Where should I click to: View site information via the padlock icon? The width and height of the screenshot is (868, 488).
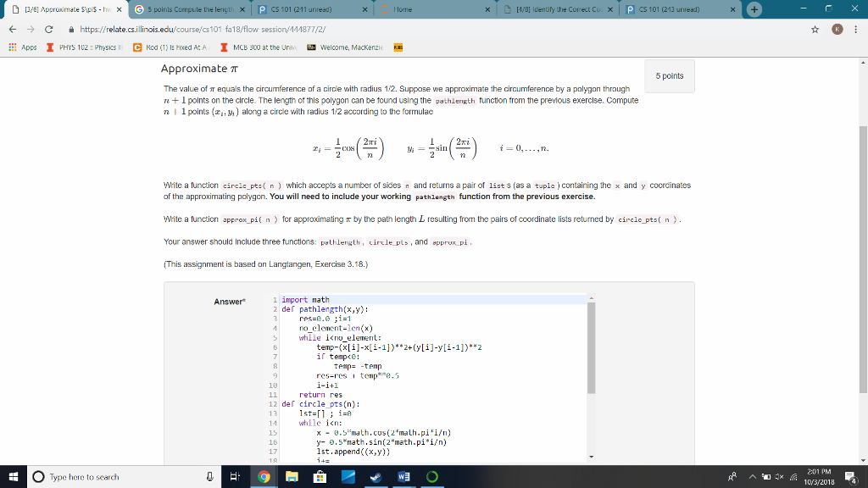pyautogui.click(x=70, y=27)
